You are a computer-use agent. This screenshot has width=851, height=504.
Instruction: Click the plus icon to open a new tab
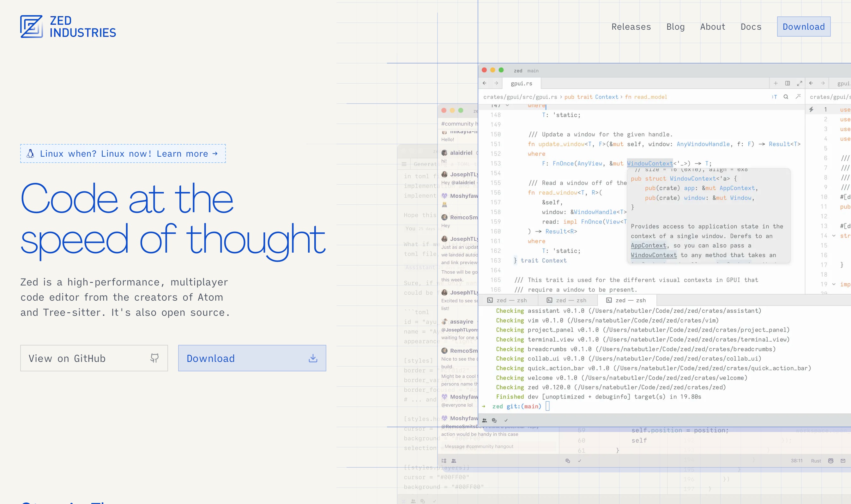tap(776, 83)
